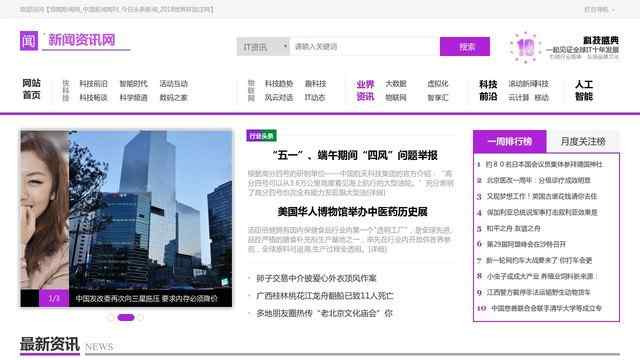Viewport: 640px width, 360px height.
Task: Open ranking item 4 about 保加利亚总统
Action: (x=542, y=212)
